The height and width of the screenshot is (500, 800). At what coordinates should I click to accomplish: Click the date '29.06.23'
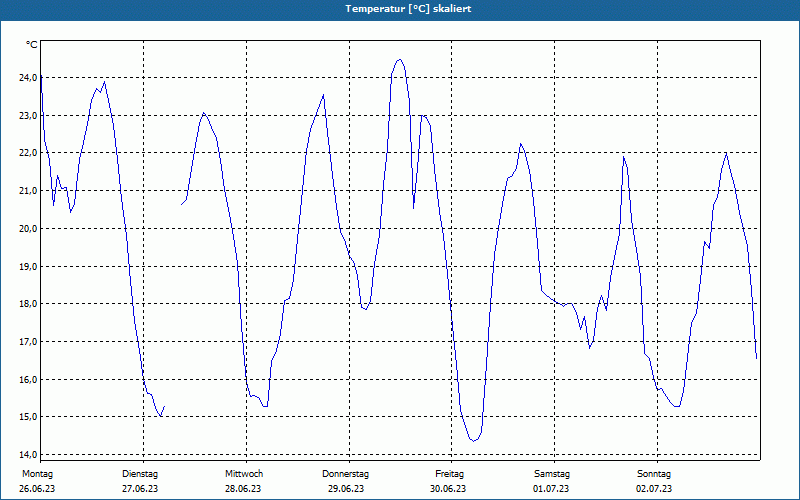346,489
